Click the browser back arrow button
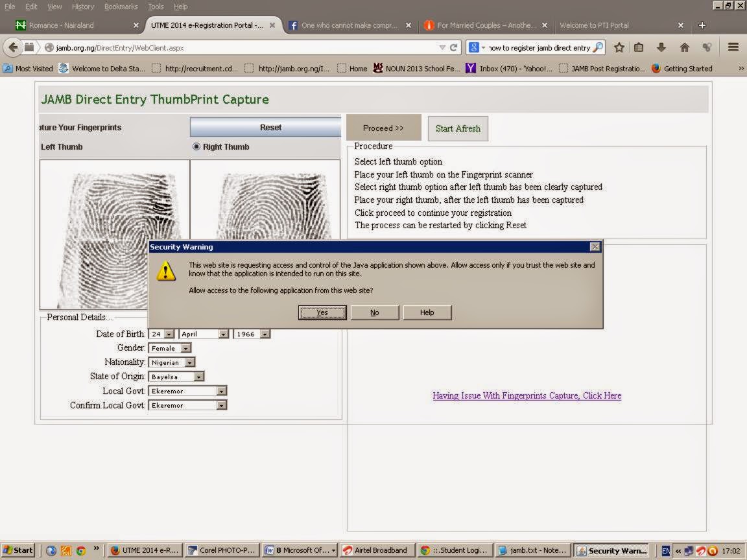This screenshot has height=560, width=747. tap(13, 47)
